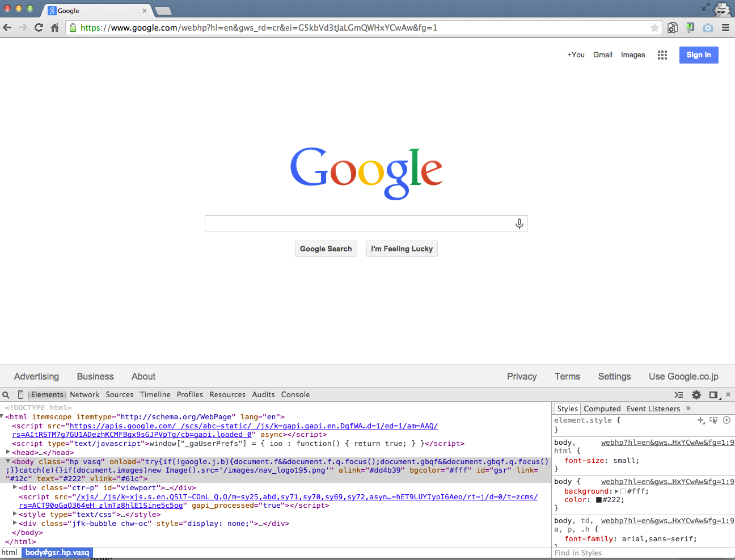Image resolution: width=735 pixels, height=560 pixels.
Task: Go back with the browser back arrow
Action: (x=7, y=27)
